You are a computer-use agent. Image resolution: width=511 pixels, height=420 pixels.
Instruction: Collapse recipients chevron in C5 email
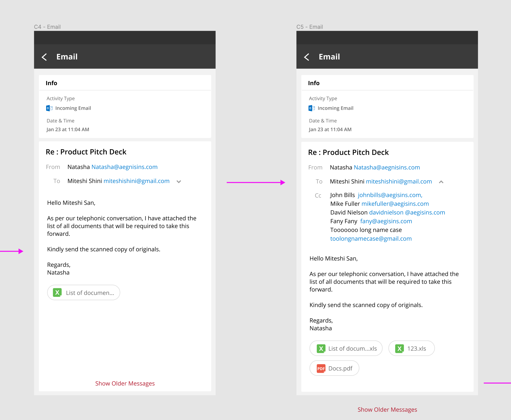(441, 182)
